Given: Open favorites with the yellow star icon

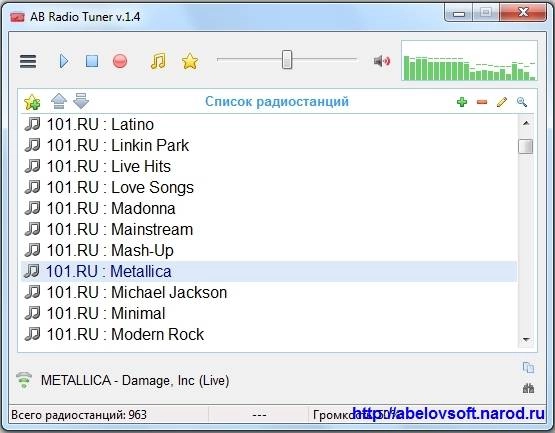Looking at the screenshot, I should 190,61.
